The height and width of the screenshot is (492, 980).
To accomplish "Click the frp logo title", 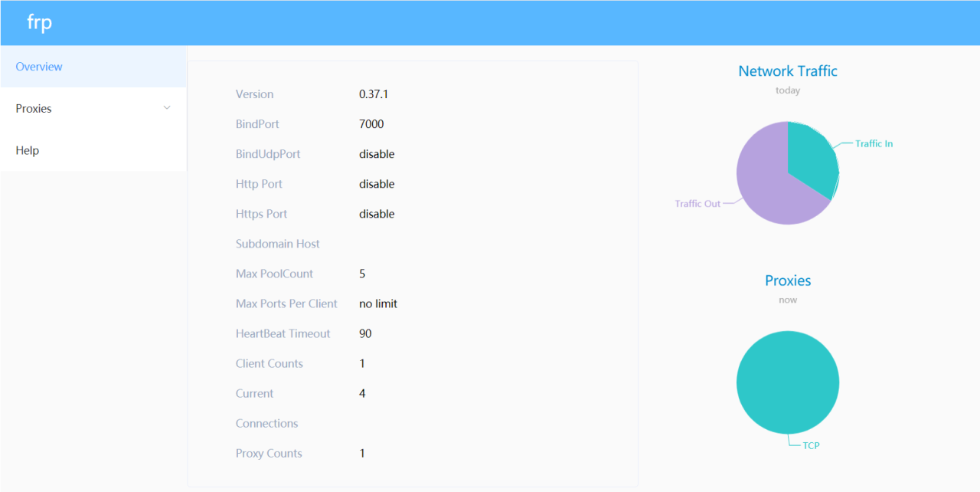I will pyautogui.click(x=39, y=22).
